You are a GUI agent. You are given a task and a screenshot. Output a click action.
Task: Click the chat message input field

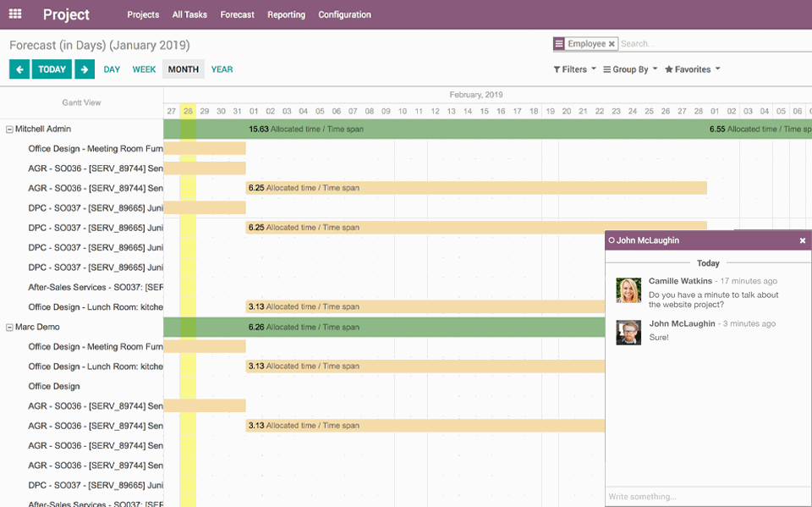click(706, 496)
